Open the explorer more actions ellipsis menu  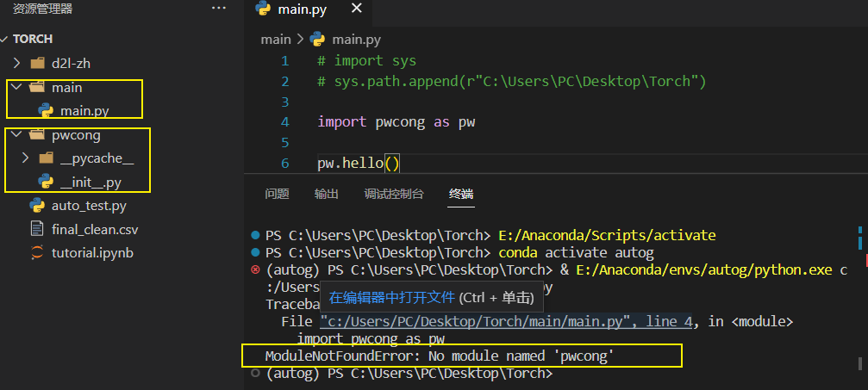tap(219, 9)
